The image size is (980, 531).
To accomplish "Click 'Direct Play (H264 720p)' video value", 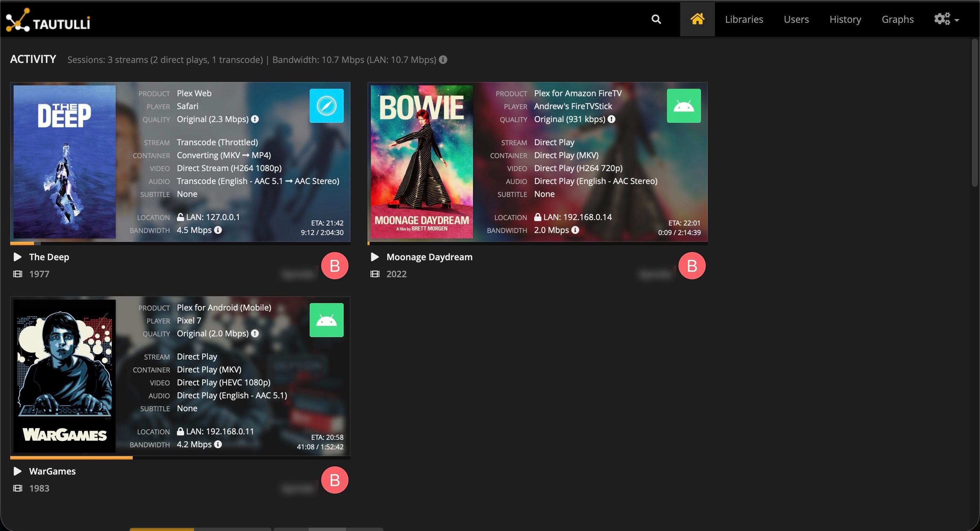I will click(x=578, y=168).
